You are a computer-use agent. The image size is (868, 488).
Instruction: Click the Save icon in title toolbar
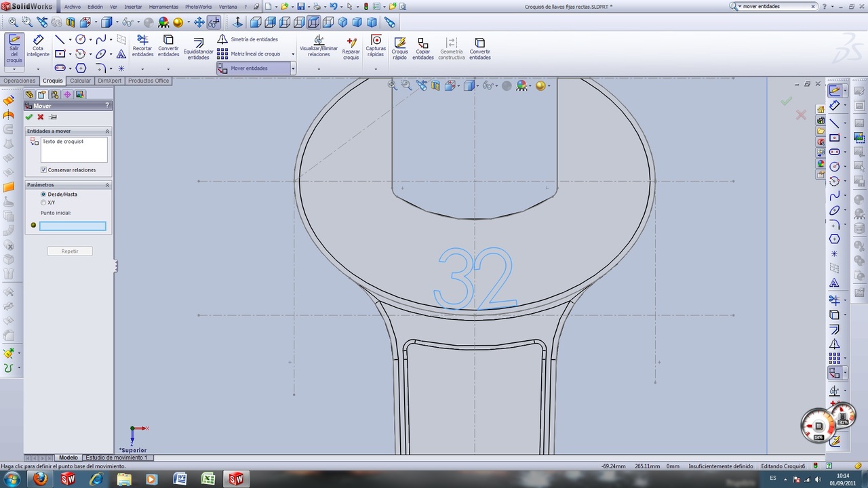[x=300, y=6]
